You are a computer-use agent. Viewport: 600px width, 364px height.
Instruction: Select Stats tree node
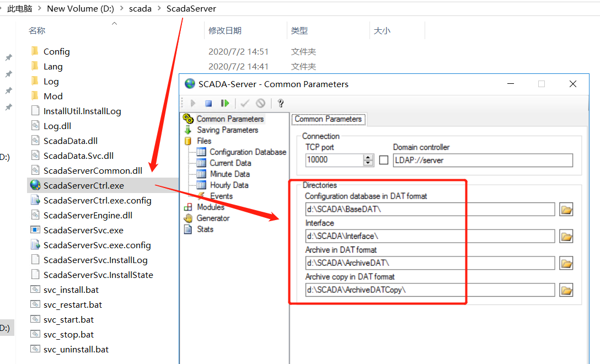(x=205, y=229)
